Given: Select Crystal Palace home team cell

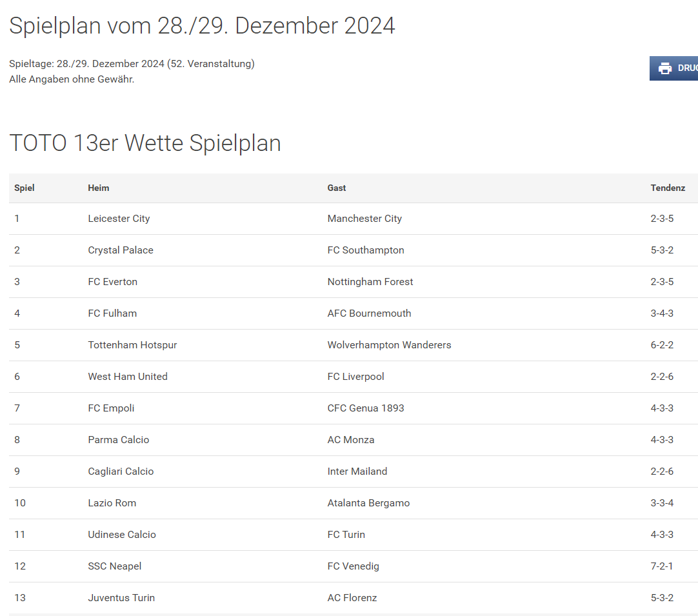Looking at the screenshot, I should (x=121, y=250).
